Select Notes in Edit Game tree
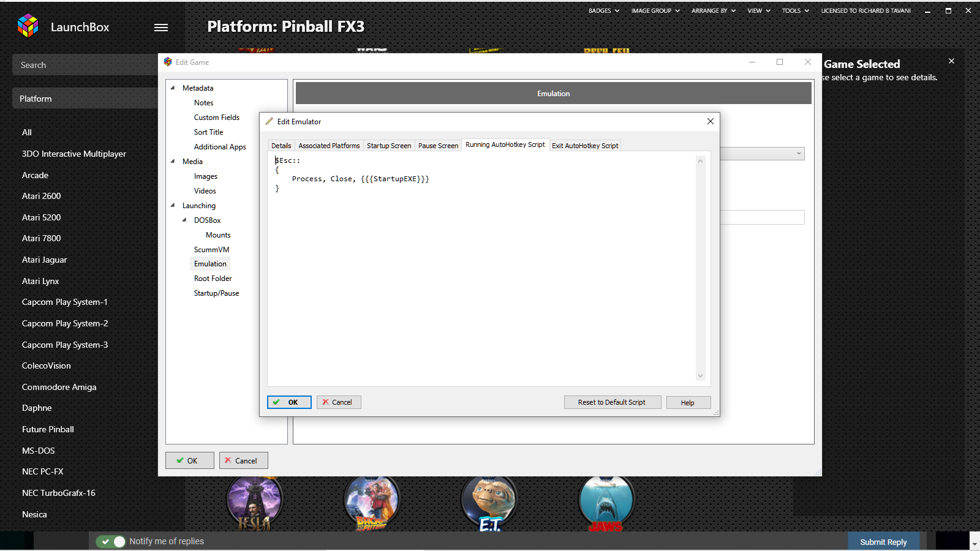 pyautogui.click(x=204, y=103)
